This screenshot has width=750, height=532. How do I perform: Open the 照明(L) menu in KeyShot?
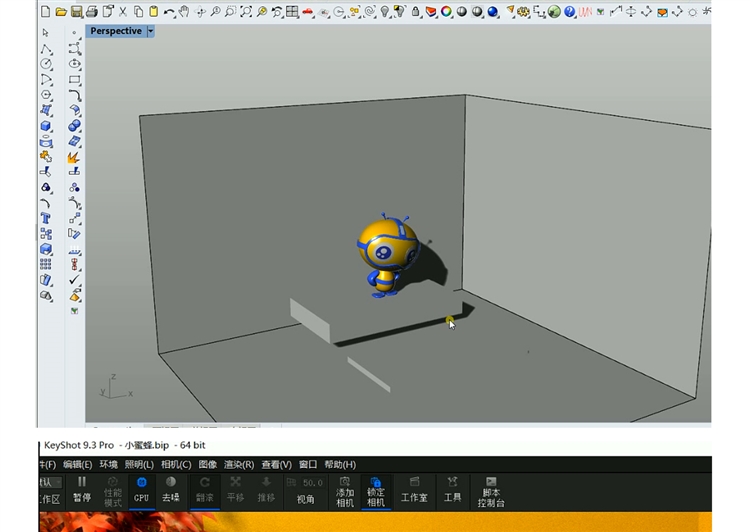[x=139, y=465]
